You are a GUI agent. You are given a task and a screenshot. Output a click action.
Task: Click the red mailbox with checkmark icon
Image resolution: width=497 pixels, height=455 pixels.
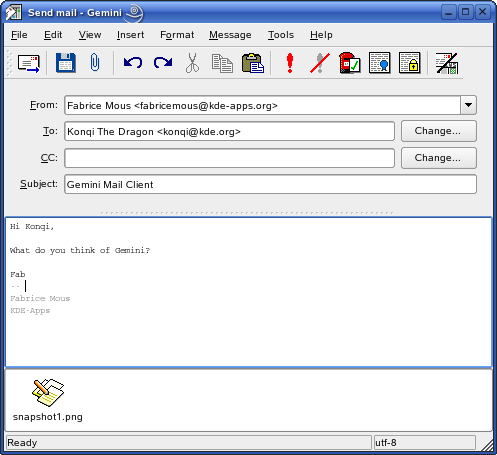[349, 63]
